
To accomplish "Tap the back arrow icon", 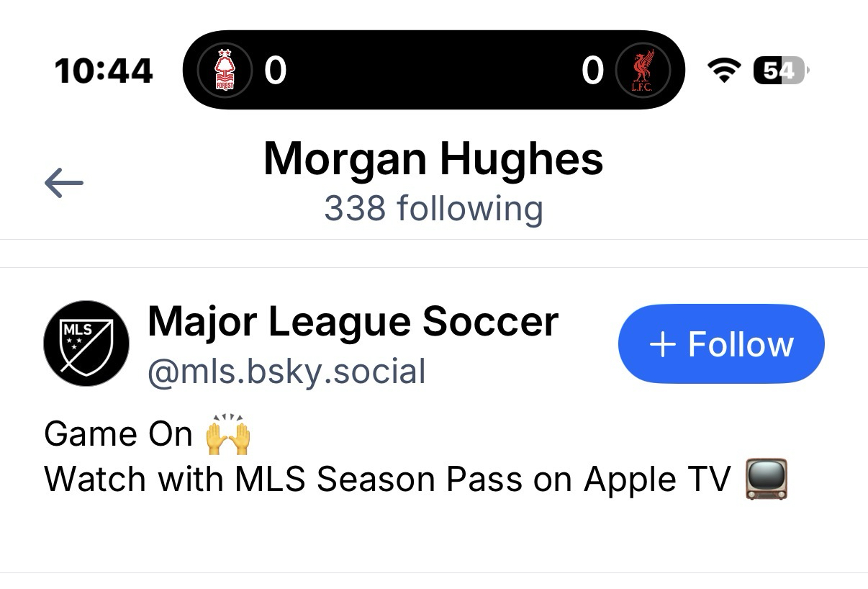I will click(x=64, y=184).
